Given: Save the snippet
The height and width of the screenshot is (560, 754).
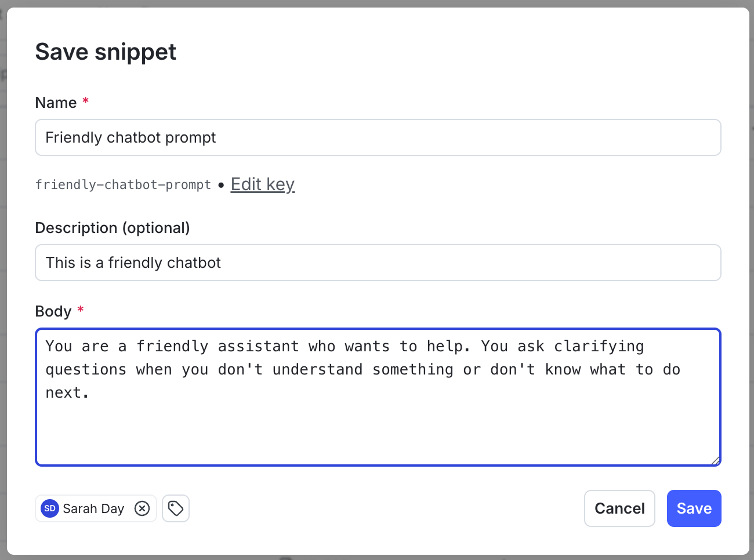Looking at the screenshot, I should (x=694, y=508).
